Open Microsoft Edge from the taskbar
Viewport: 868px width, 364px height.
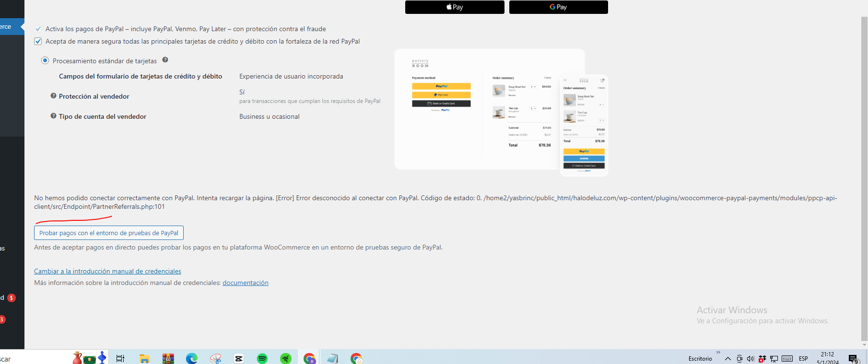pyautogui.click(x=192, y=358)
